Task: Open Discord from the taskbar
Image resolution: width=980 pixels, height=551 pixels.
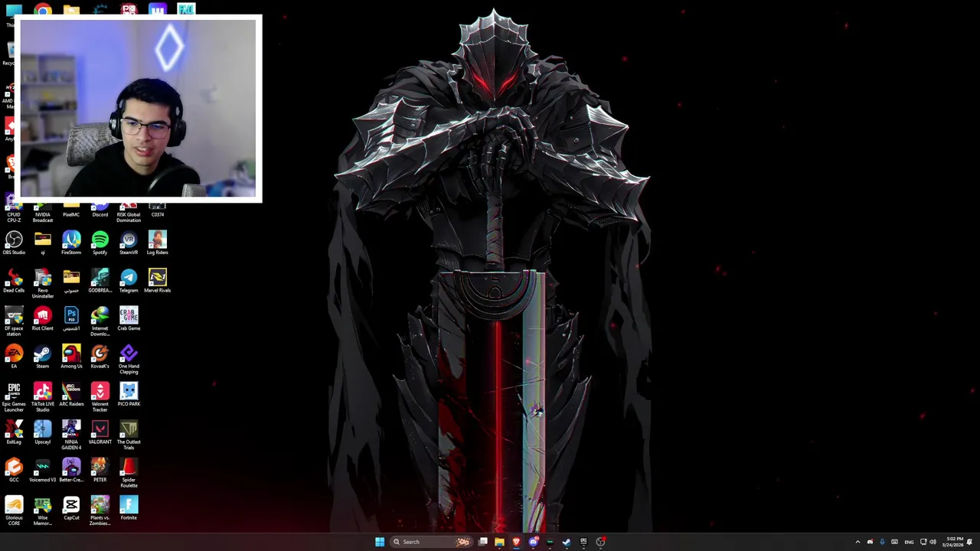Action: (x=534, y=542)
